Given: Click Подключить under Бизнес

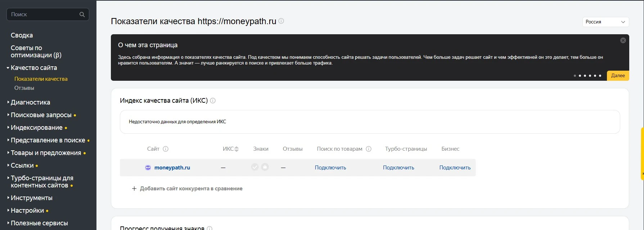Looking at the screenshot, I should pyautogui.click(x=455, y=168).
